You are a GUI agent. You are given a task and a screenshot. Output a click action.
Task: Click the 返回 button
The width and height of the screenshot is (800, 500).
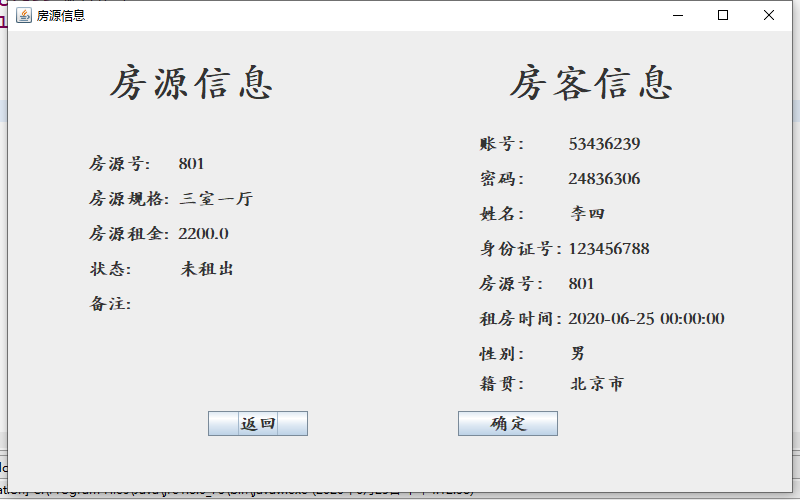(x=258, y=423)
